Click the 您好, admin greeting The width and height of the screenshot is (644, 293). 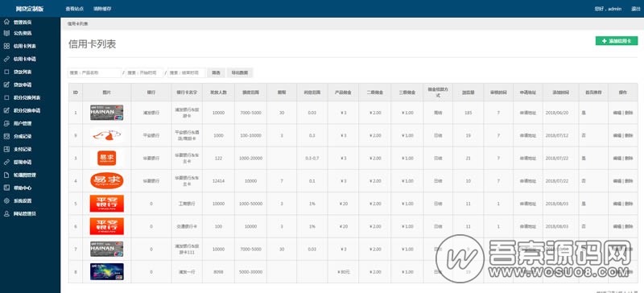[x=608, y=9]
